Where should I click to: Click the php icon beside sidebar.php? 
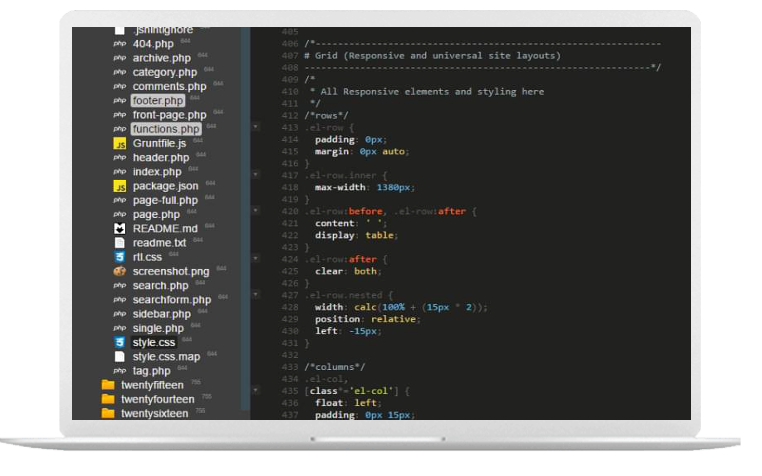pyautogui.click(x=120, y=314)
